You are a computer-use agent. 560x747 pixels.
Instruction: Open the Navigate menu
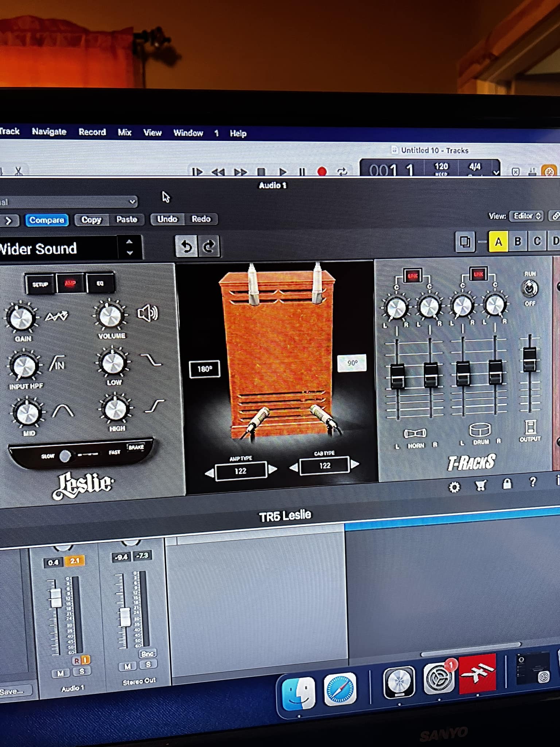pyautogui.click(x=49, y=131)
